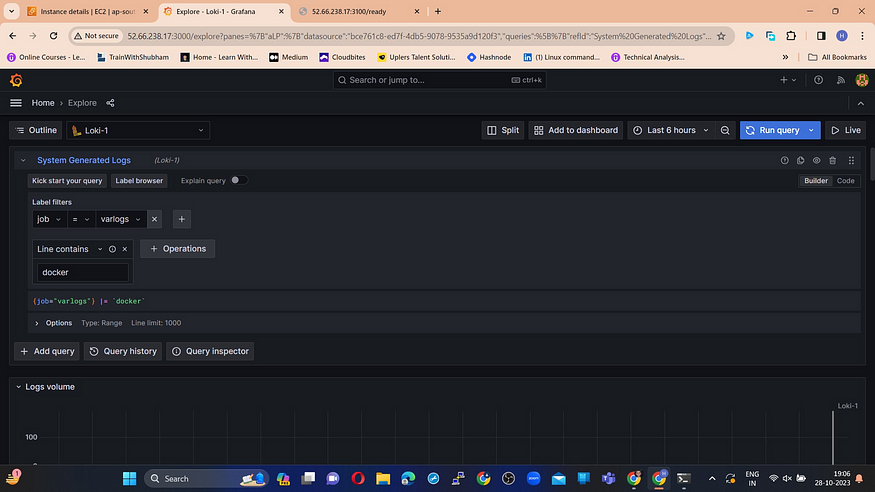
Task: Open the news feed RSS icon
Action: click(840, 80)
